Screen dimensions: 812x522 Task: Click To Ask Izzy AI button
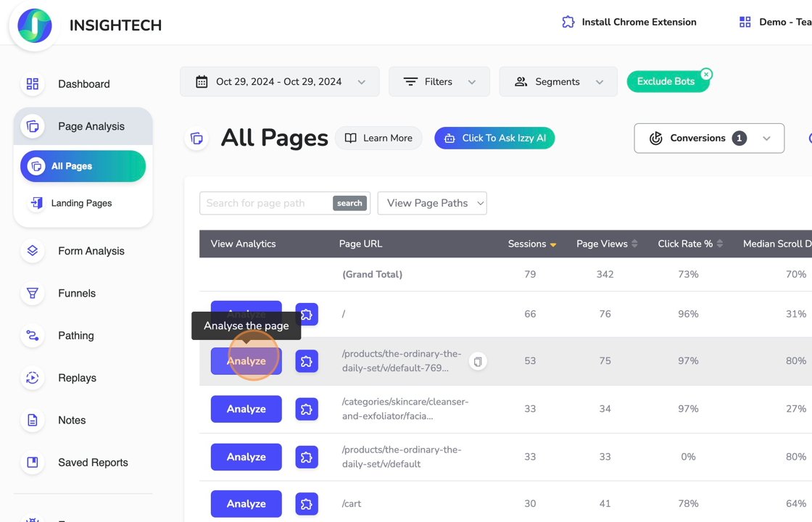(494, 138)
